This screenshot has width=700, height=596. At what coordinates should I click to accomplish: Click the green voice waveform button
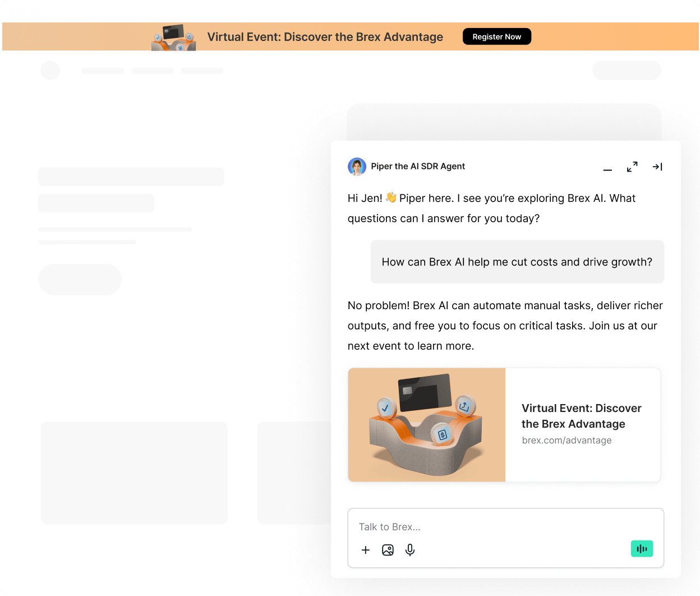[x=642, y=549]
